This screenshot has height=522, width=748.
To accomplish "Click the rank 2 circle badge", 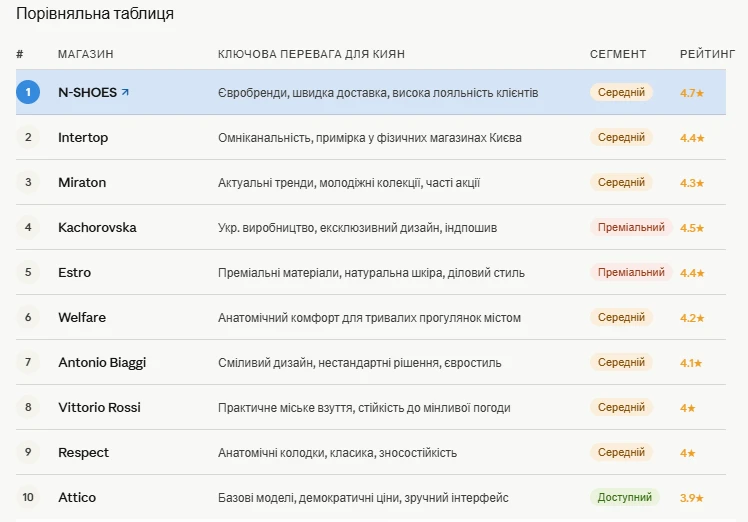I will (x=28, y=137).
